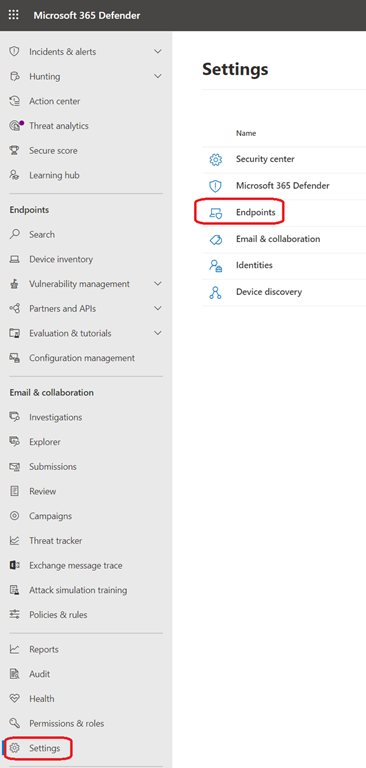Open Submissions page
This screenshot has height=768, width=366.
point(52,467)
